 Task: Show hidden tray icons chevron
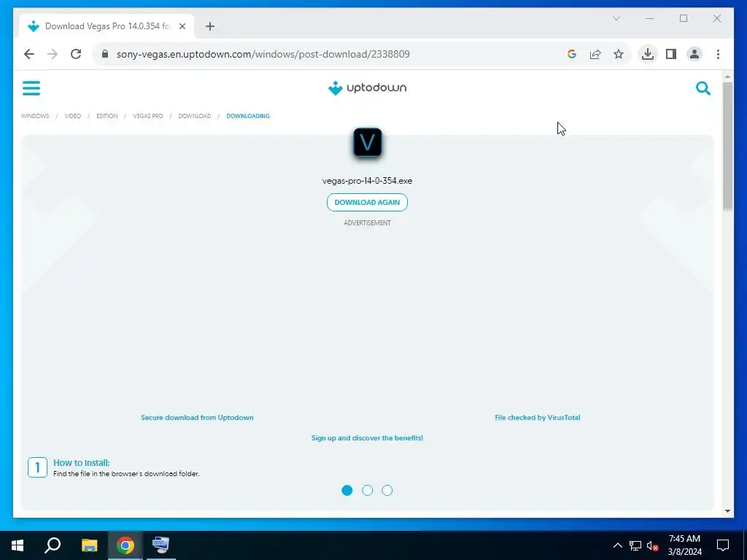point(617,545)
